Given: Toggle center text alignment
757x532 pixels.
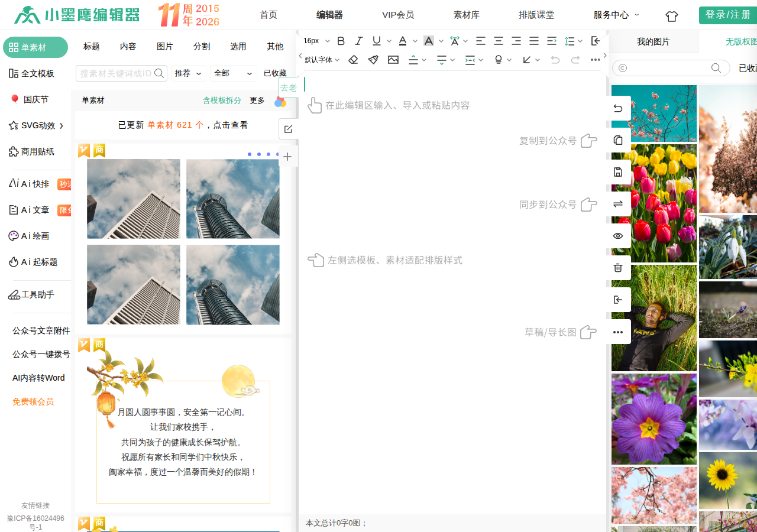Looking at the screenshot, I should (x=499, y=41).
